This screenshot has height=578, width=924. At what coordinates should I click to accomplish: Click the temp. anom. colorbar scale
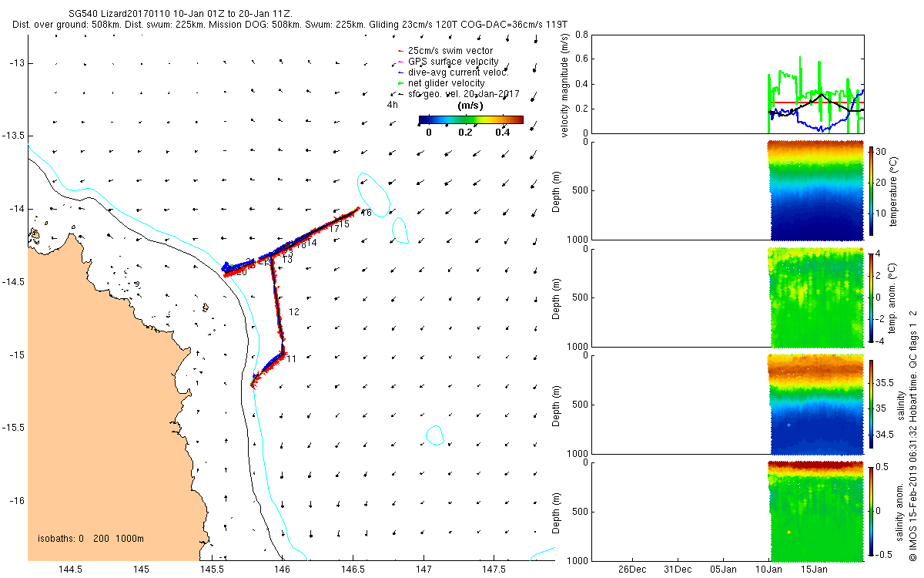coord(871,297)
